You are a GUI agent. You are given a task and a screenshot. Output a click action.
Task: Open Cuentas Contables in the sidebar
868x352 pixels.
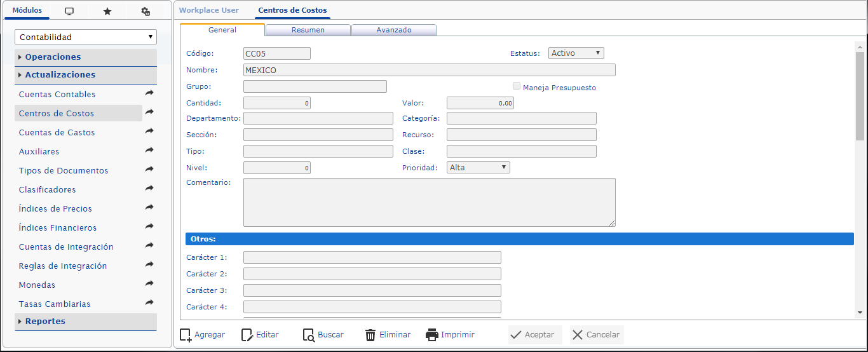point(57,95)
